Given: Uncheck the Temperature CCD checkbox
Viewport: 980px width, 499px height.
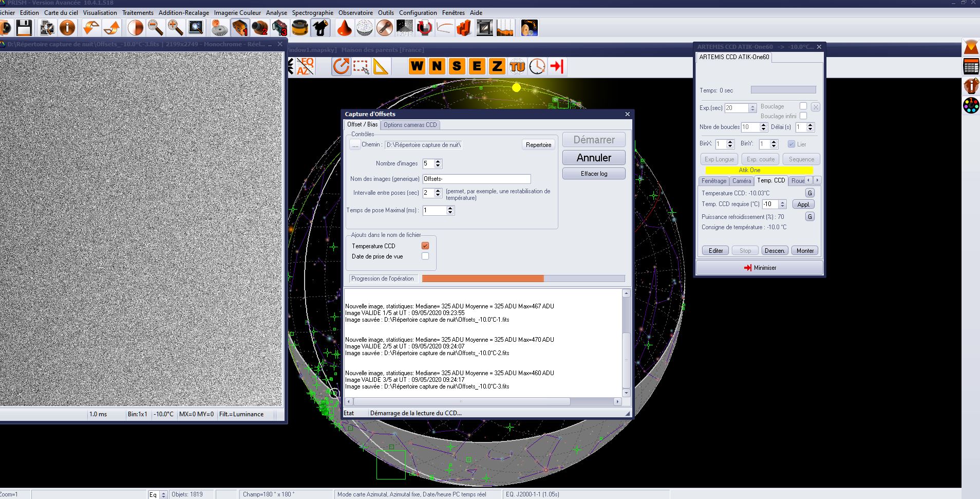Looking at the screenshot, I should pos(425,246).
